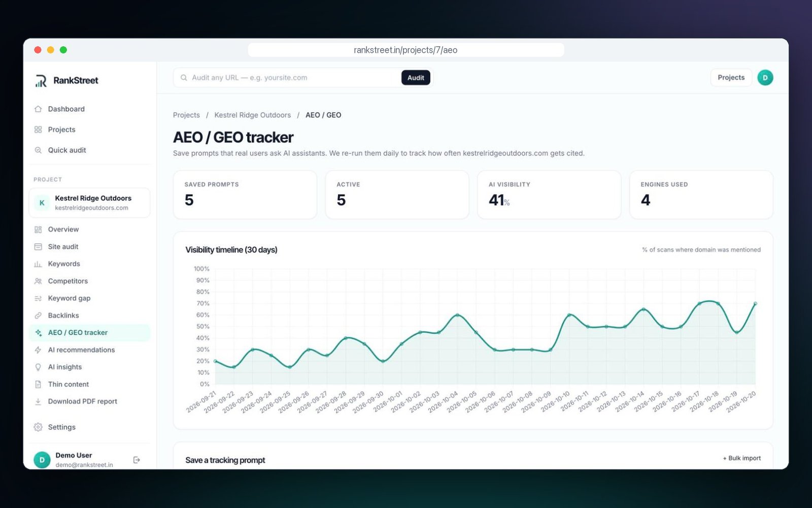Select the Backlinks menu label
The width and height of the screenshot is (812, 508).
63,315
